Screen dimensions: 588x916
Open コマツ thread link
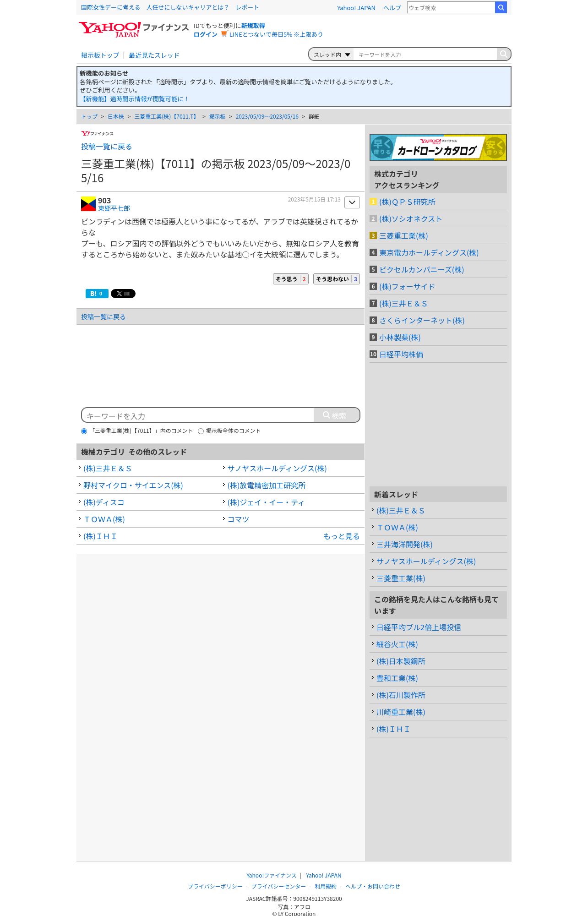[238, 519]
